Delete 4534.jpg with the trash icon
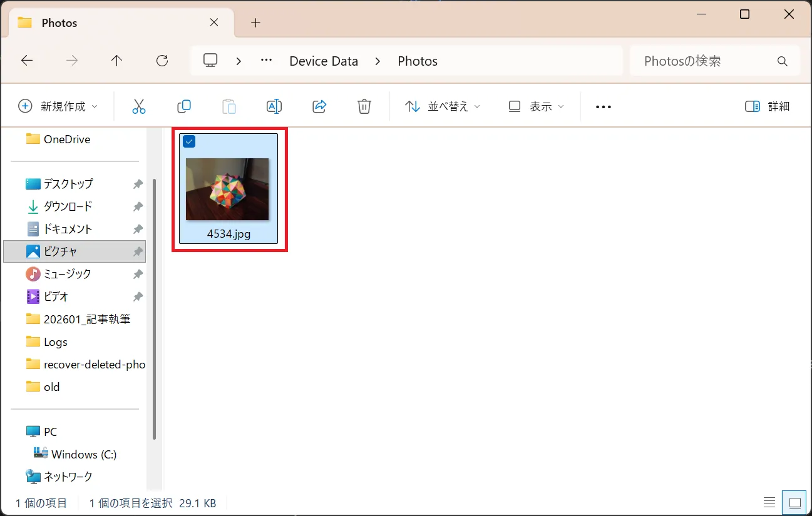Image resolution: width=812 pixels, height=516 pixels. pyautogui.click(x=364, y=106)
